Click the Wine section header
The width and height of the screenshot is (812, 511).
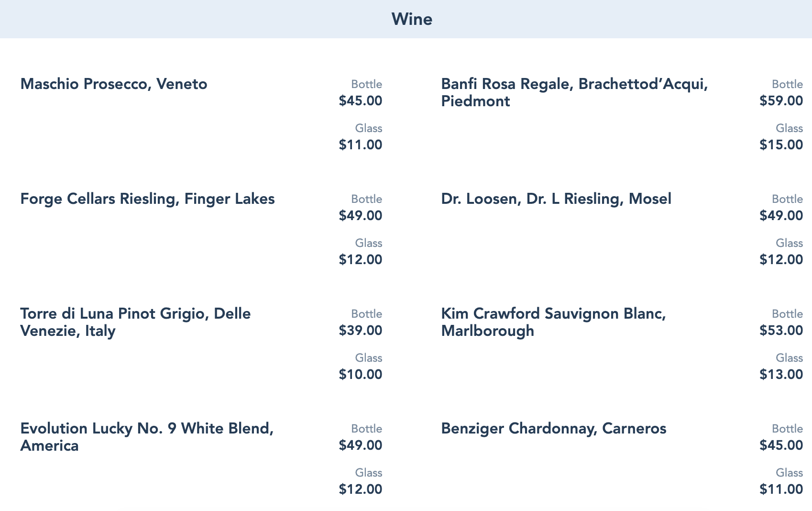pyautogui.click(x=412, y=19)
